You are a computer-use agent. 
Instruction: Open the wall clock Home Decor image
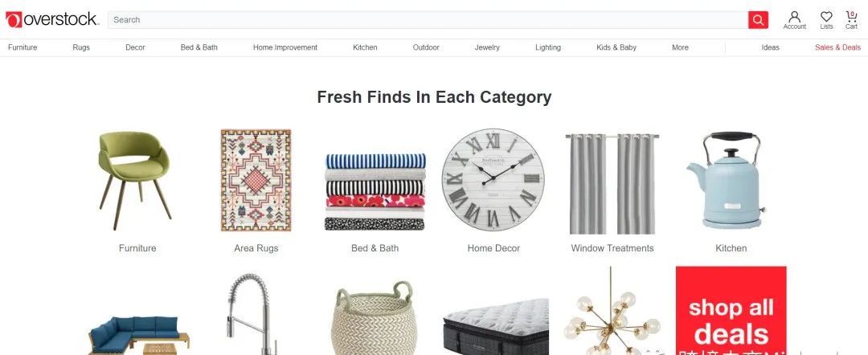click(493, 179)
